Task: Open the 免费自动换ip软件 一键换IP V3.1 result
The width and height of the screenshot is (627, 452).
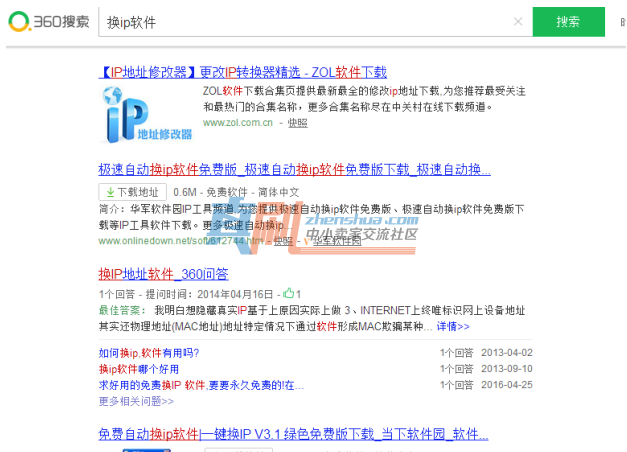Action: (293, 434)
